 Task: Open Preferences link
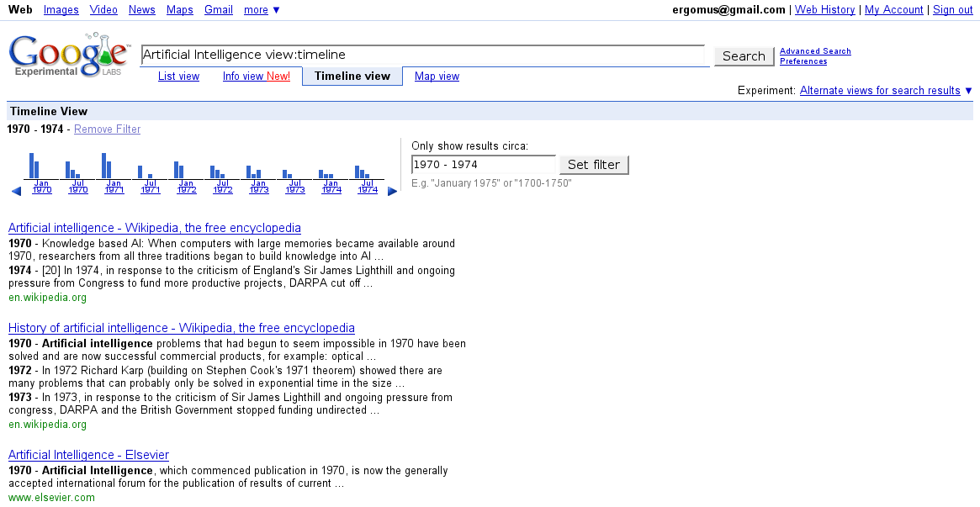coord(803,61)
